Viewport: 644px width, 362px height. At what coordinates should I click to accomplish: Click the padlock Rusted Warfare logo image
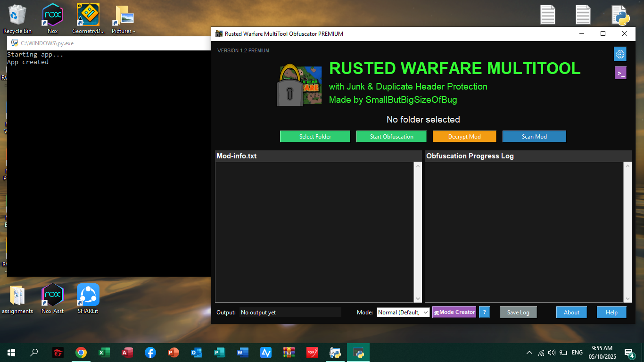pyautogui.click(x=299, y=85)
